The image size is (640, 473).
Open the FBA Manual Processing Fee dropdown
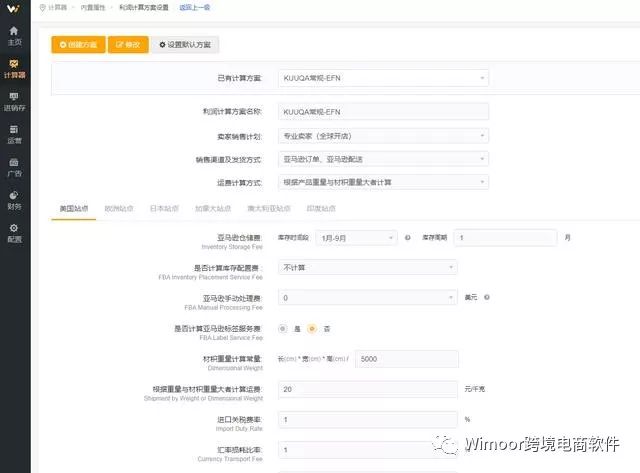(x=367, y=298)
